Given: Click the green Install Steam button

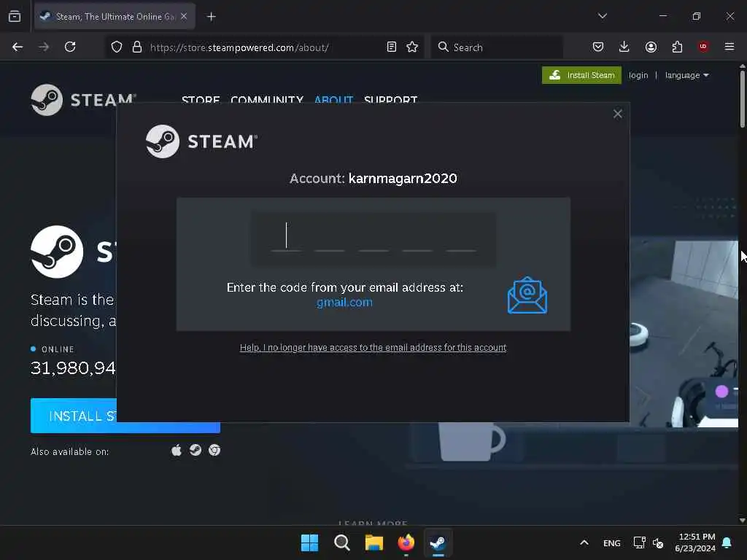Looking at the screenshot, I should 581,75.
